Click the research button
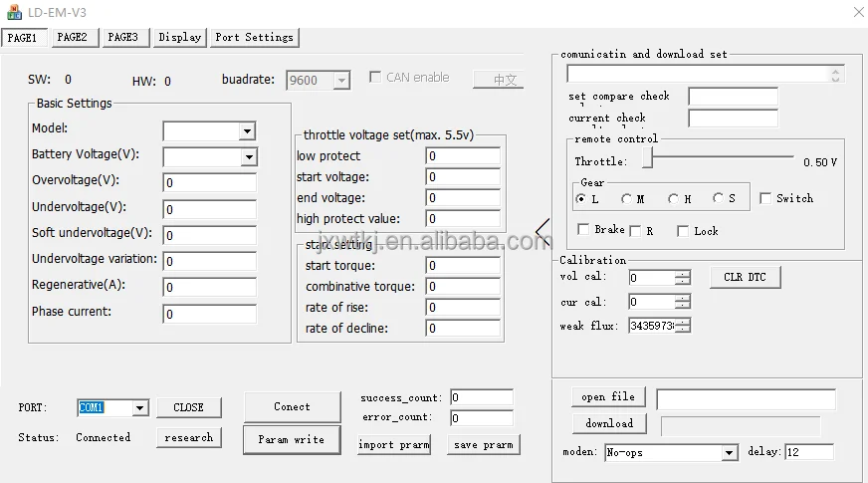Image resolution: width=868 pixels, height=483 pixels. [x=189, y=437]
